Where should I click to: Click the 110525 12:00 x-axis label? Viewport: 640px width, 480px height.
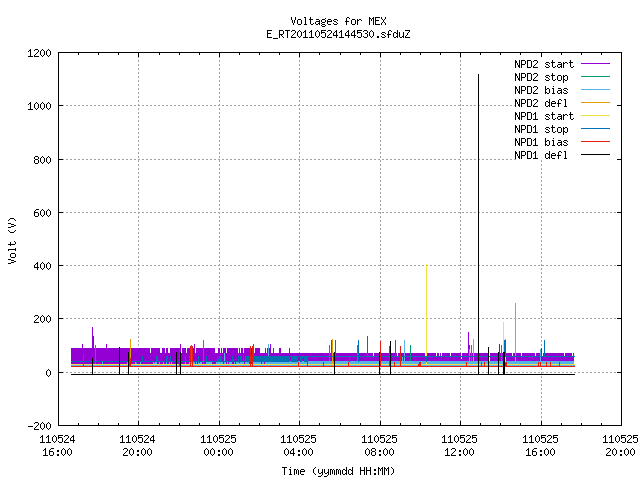click(459, 446)
